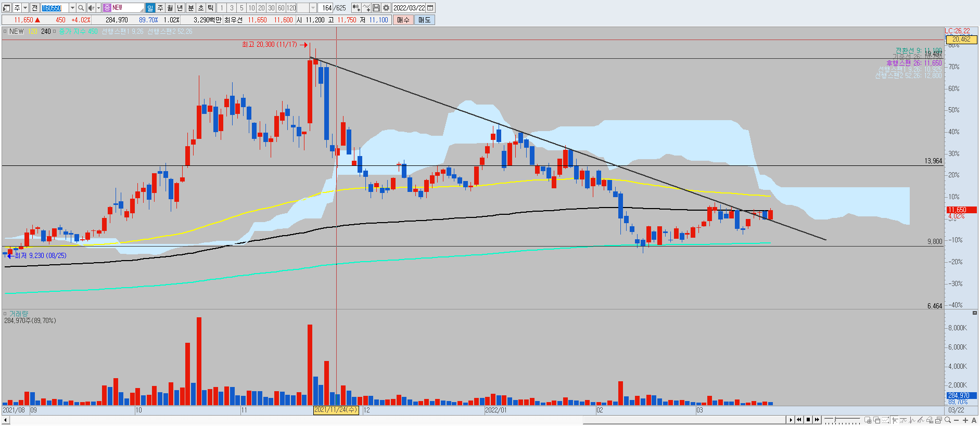
Task: Click the 거래량 volume panel label
Action: (19, 314)
